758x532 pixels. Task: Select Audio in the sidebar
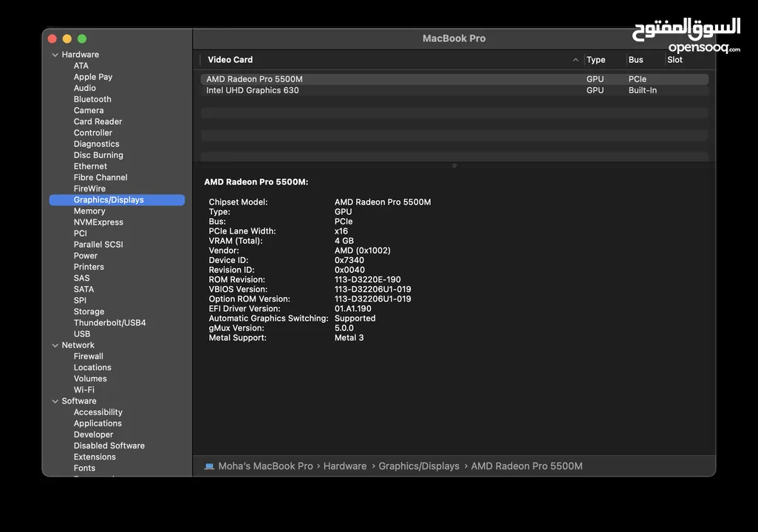coord(85,88)
